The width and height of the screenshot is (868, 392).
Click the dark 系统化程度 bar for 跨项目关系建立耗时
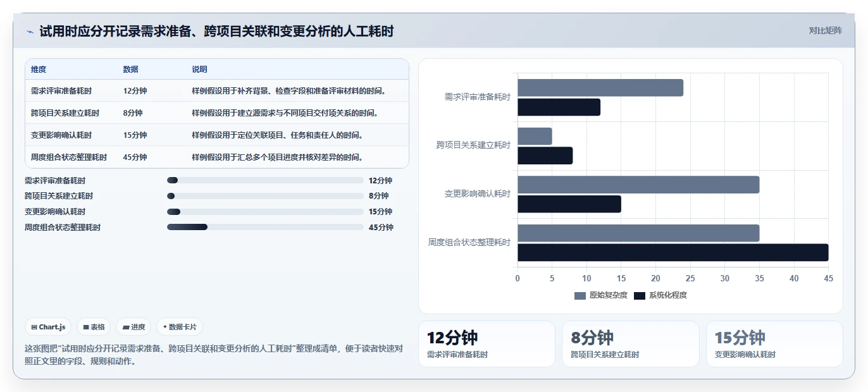(545, 156)
